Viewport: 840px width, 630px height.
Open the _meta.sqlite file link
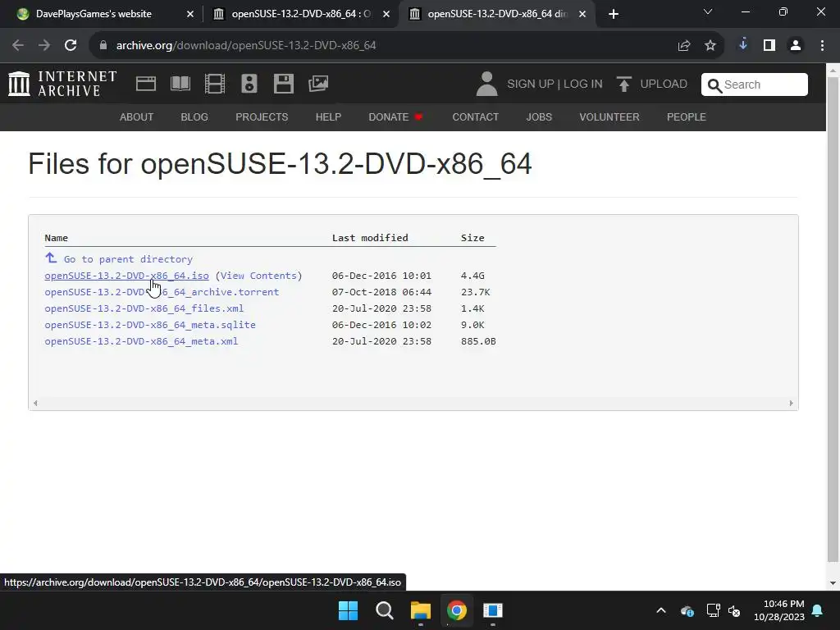[x=150, y=325]
